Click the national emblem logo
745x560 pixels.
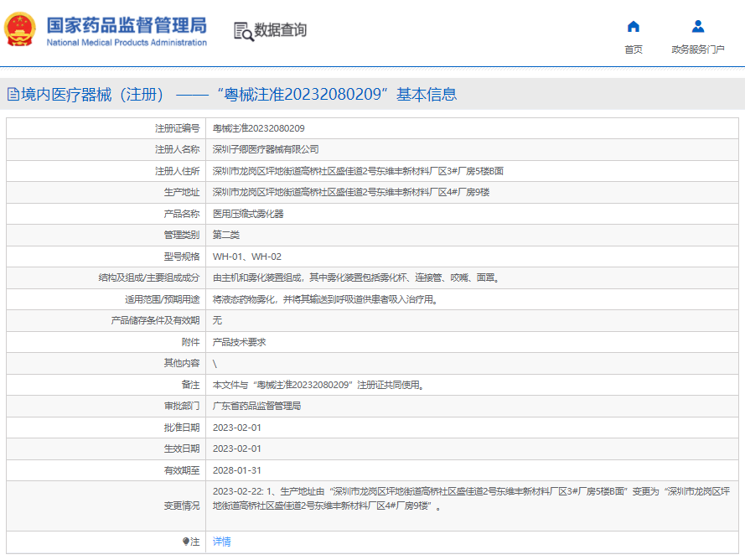click(x=20, y=29)
